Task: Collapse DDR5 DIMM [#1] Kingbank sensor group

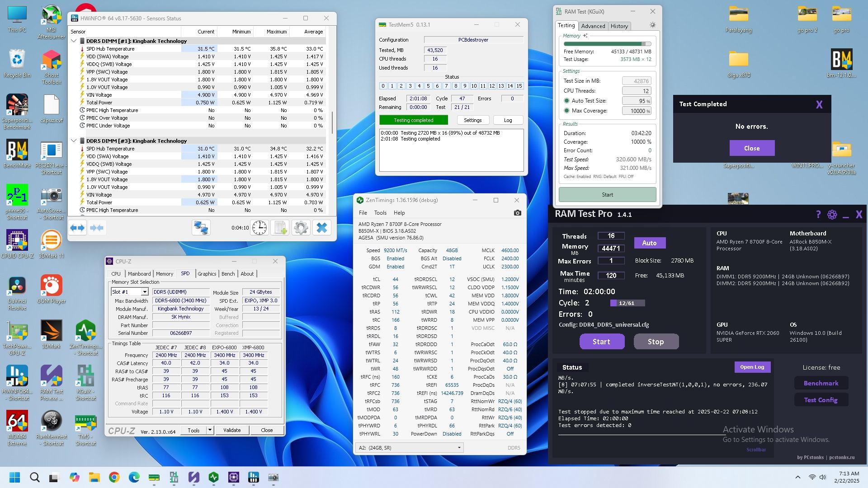Action: coord(74,41)
